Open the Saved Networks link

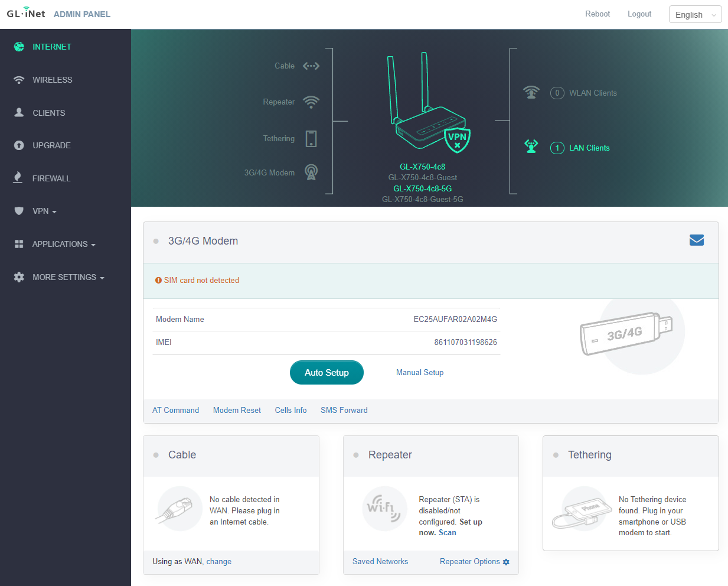[380, 561]
